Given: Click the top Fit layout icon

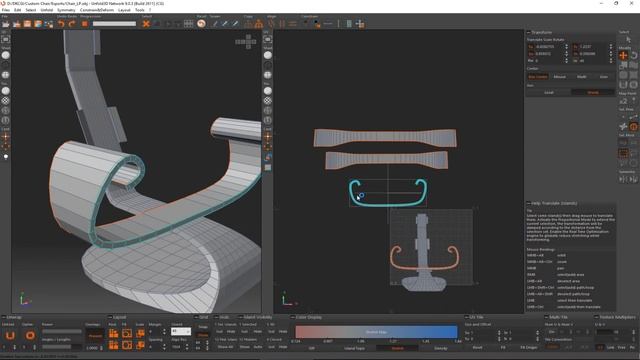Looking at the screenshot, I should (x=127, y=333).
